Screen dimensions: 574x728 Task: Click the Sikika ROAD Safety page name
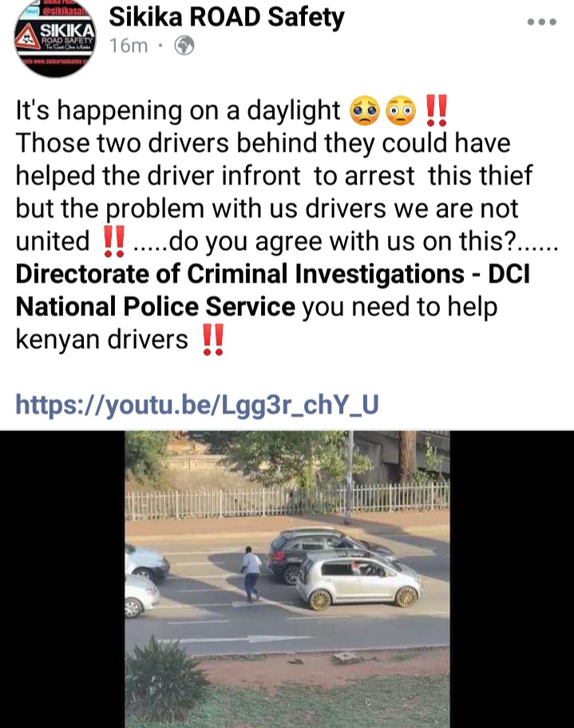coord(227,18)
